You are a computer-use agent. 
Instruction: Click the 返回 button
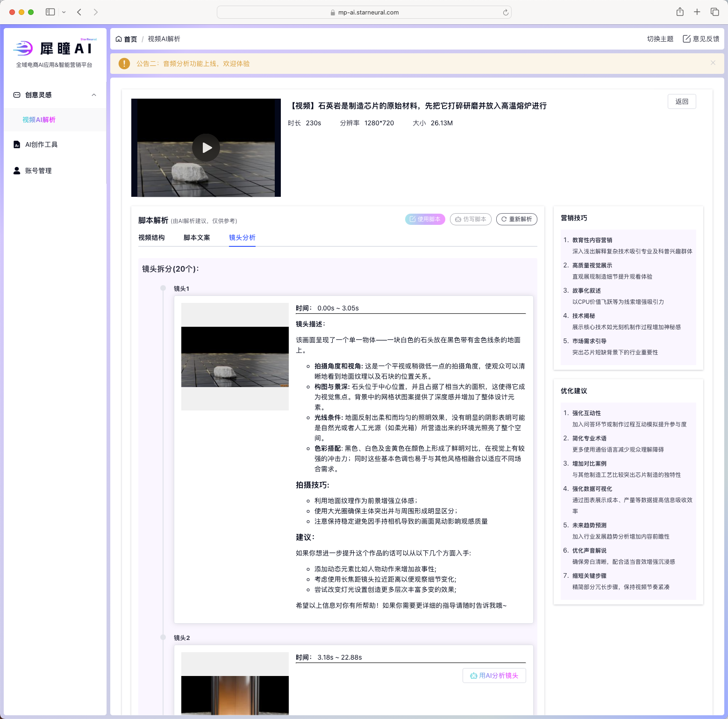[x=682, y=101]
